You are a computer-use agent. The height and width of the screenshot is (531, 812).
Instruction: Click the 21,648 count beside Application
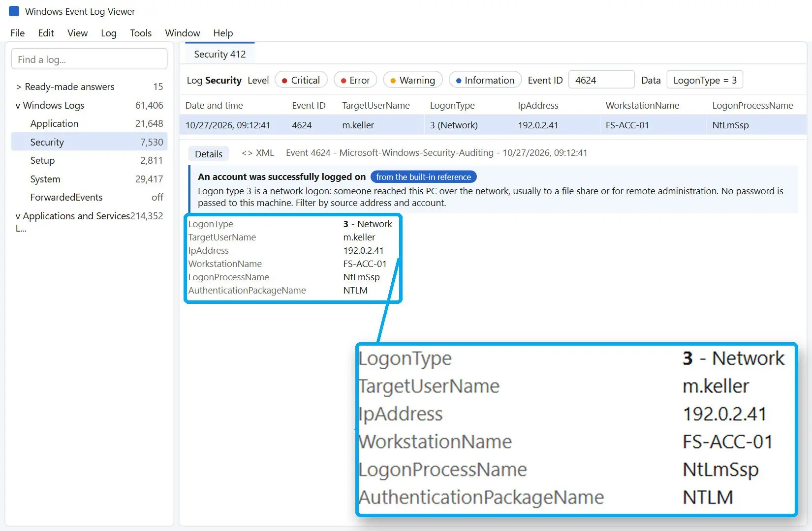pos(149,123)
